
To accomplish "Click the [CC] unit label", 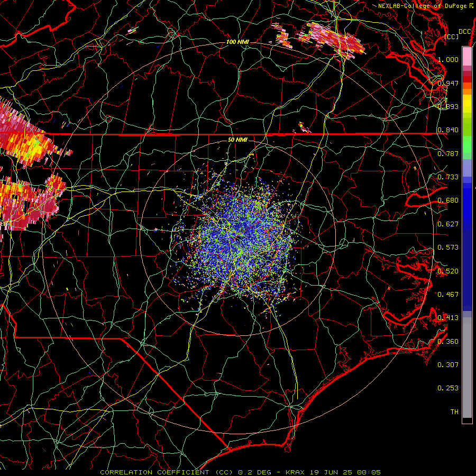I will tap(452, 36).
